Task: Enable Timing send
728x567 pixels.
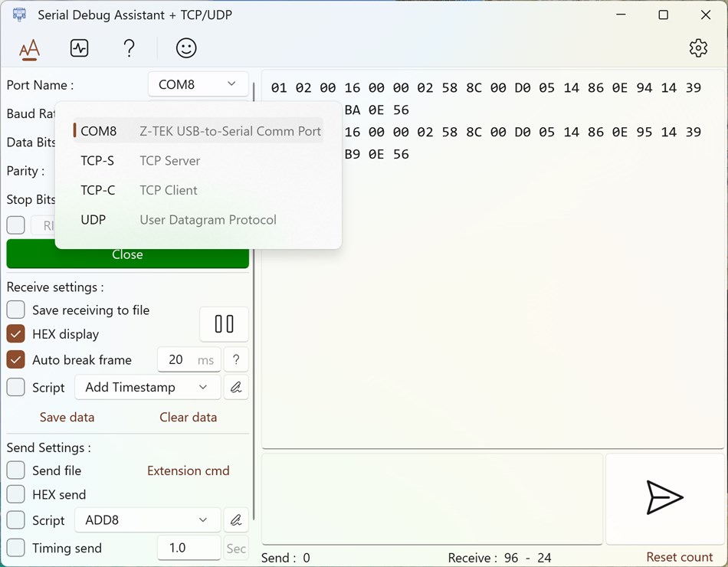Action: pos(15,548)
